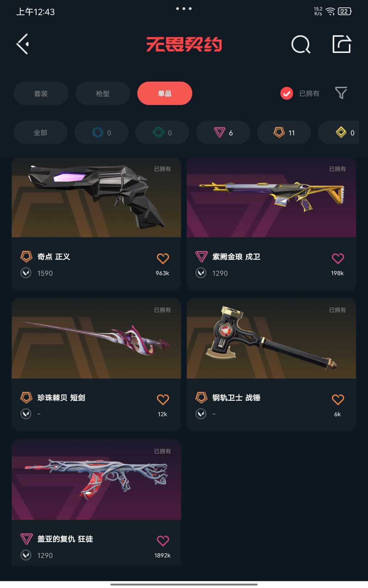Tap the share icon at top right

click(342, 44)
